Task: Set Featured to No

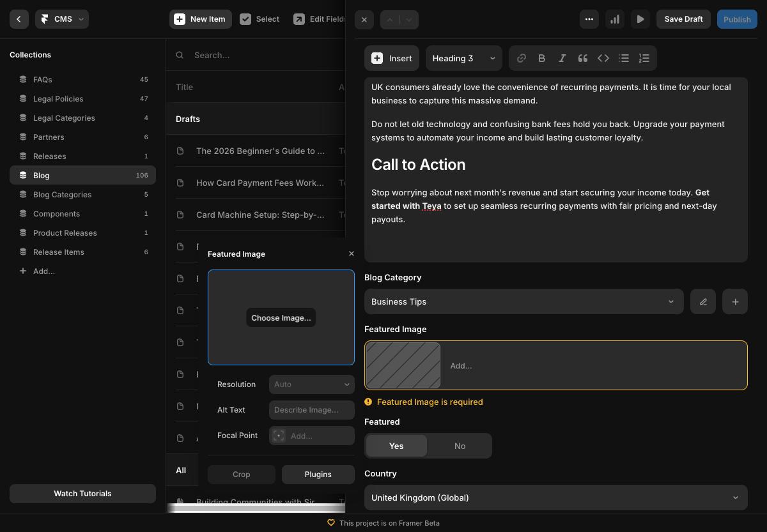Action: [460, 446]
